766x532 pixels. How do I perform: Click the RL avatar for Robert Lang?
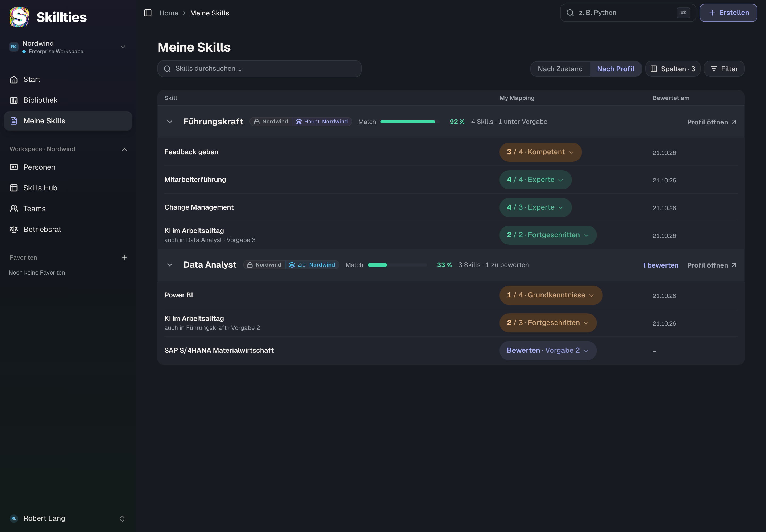14,518
